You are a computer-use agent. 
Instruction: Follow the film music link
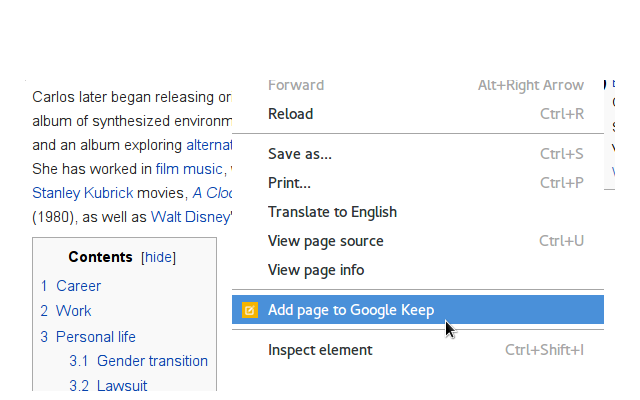[x=189, y=169]
